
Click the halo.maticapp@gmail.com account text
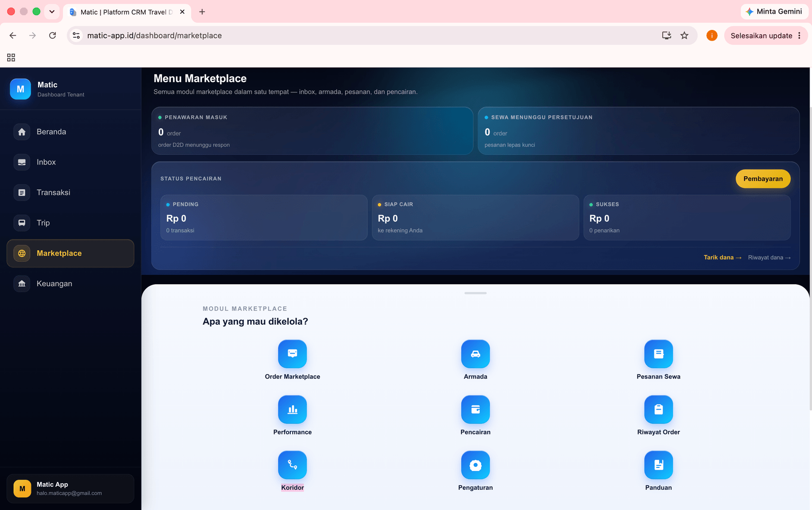point(69,493)
